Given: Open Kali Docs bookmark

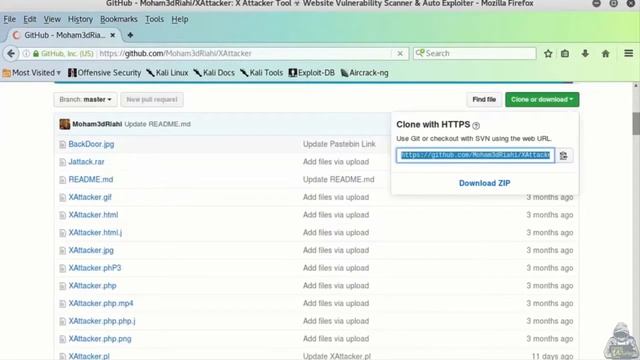Looking at the screenshot, I should tap(214, 73).
